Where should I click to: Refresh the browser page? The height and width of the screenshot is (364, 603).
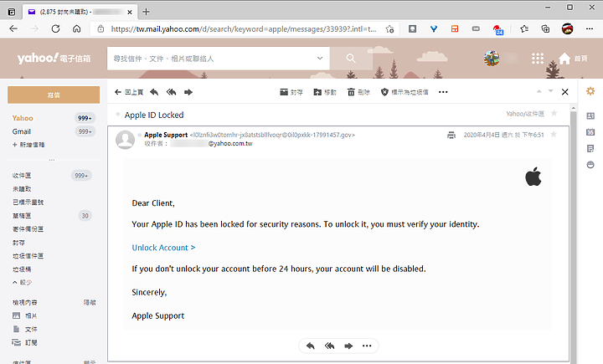55,28
